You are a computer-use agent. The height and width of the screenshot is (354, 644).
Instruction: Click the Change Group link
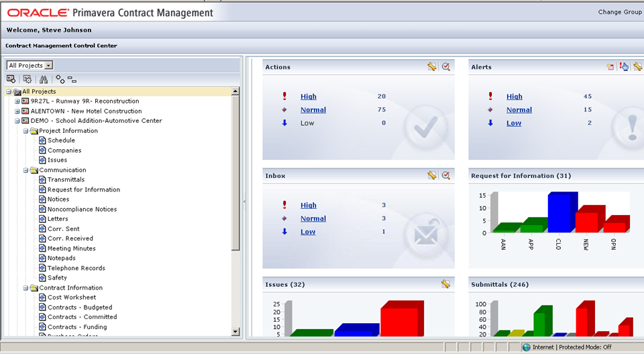[619, 12]
